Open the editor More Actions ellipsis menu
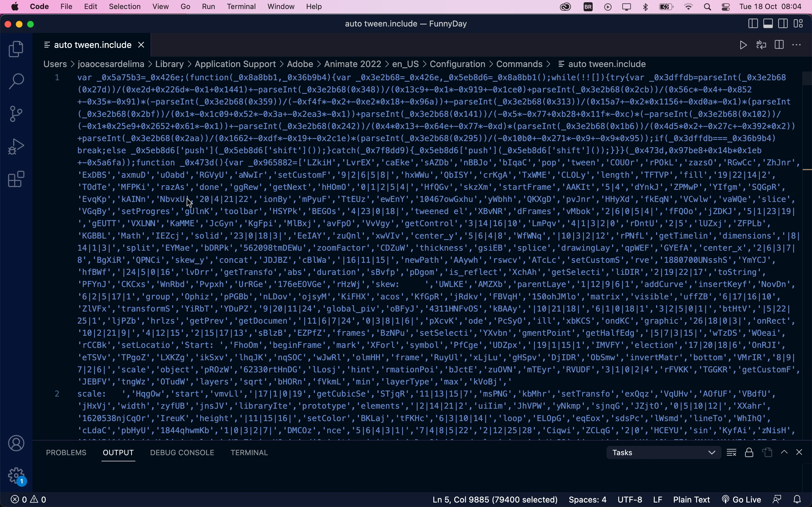 (x=796, y=45)
